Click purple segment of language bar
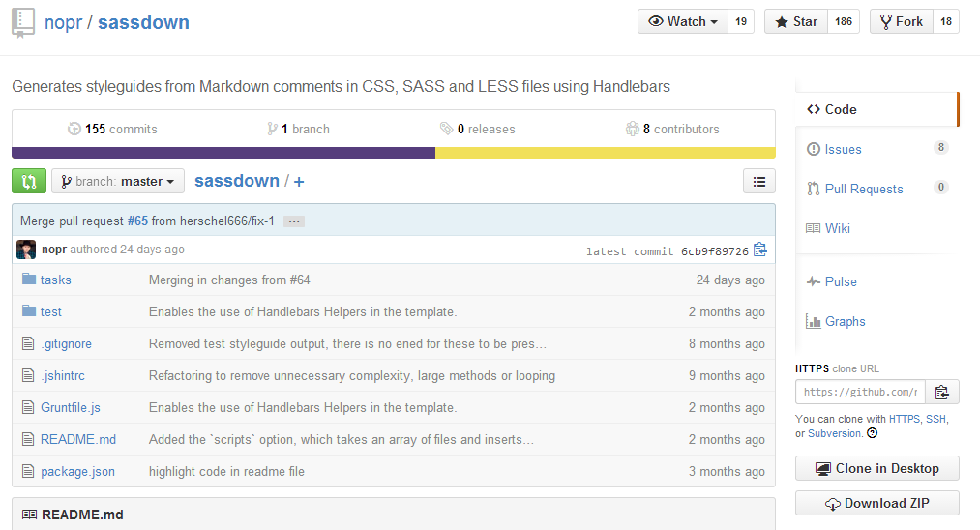Image resolution: width=980 pixels, height=530 pixels. tap(223, 153)
